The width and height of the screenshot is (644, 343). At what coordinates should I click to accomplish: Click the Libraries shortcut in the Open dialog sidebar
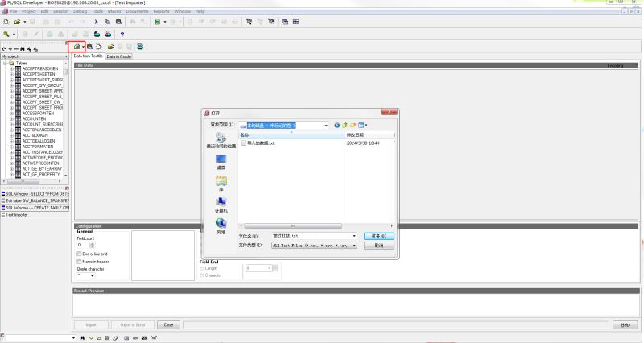click(221, 184)
